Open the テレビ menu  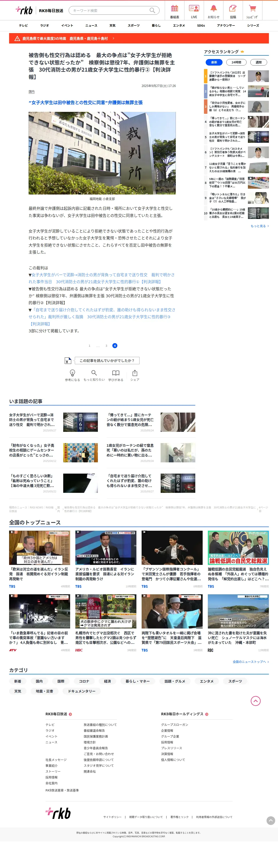click(23, 25)
